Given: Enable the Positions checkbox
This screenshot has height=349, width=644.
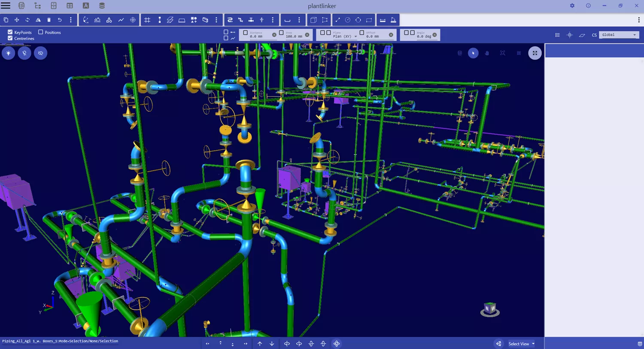Looking at the screenshot, I should coord(41,32).
